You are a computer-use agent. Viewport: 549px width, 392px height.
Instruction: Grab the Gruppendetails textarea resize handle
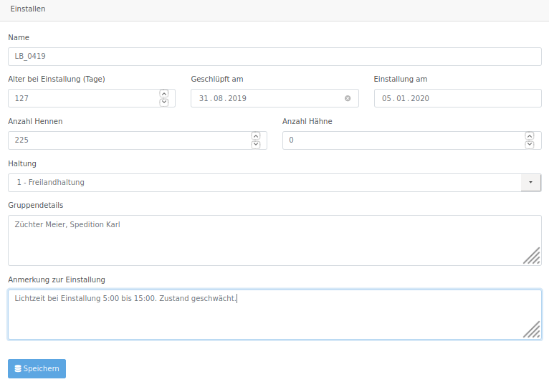click(x=532, y=256)
